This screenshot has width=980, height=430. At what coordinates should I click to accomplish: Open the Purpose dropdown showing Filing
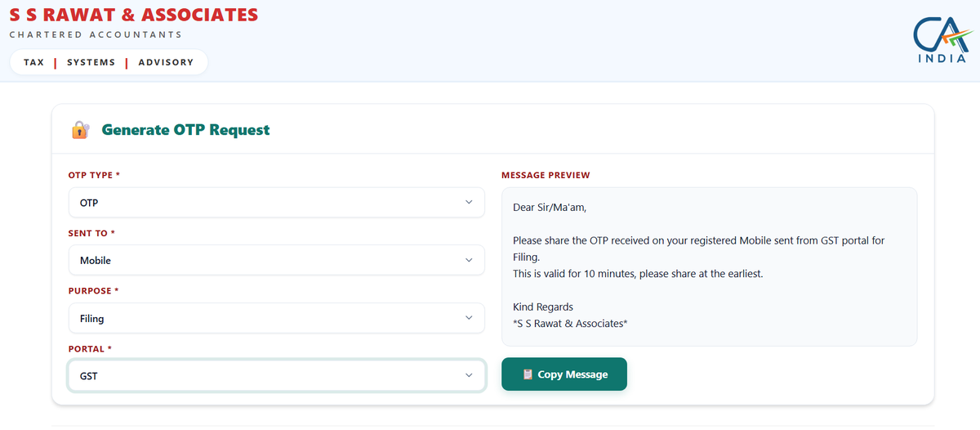276,318
